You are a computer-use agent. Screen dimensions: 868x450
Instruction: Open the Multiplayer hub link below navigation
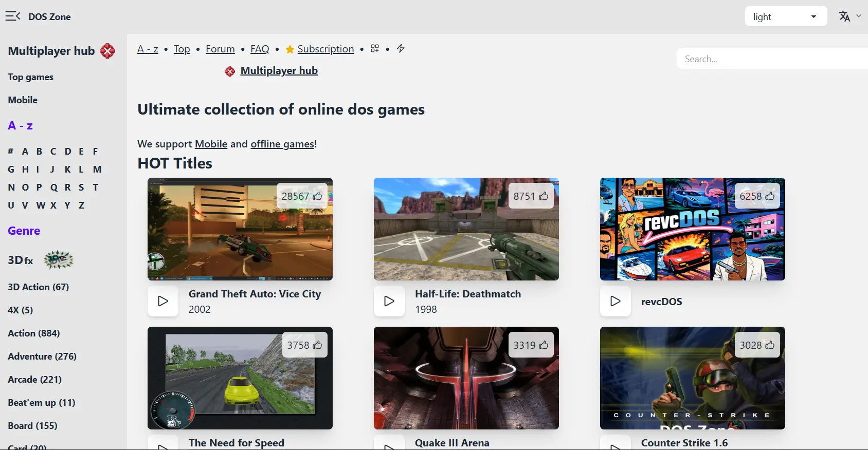click(279, 70)
